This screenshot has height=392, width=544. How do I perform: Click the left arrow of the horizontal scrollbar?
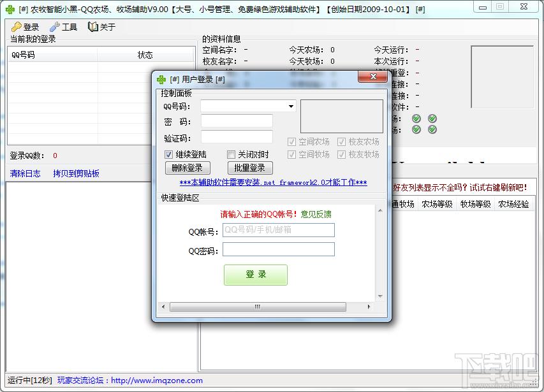[165, 307]
